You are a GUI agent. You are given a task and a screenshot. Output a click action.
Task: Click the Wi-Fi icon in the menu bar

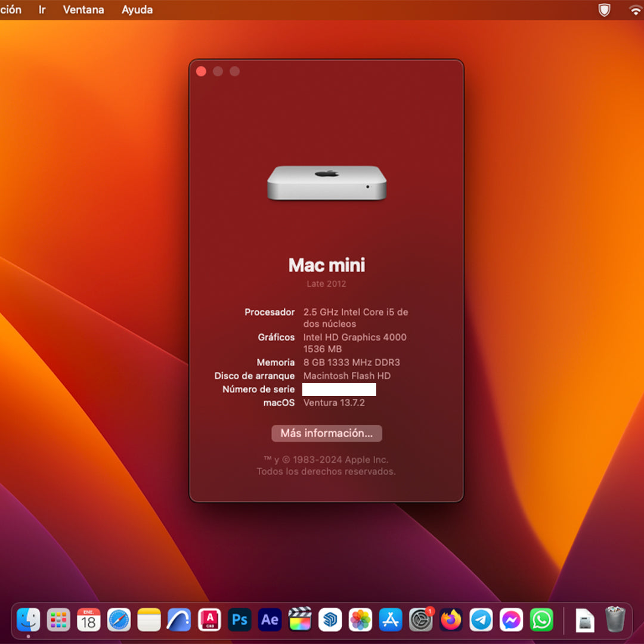coord(634,10)
